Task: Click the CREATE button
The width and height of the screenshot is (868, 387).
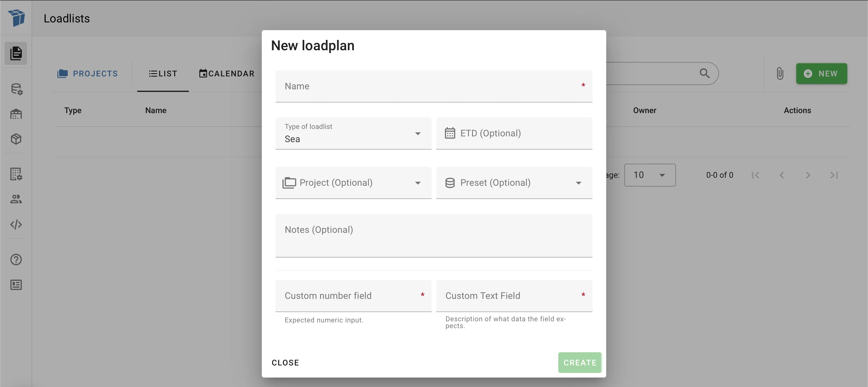Action: (579, 362)
